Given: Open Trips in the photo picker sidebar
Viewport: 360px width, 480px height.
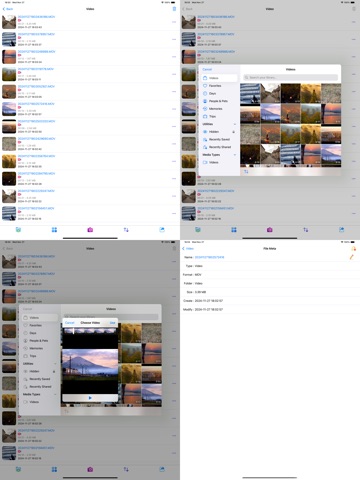Looking at the screenshot, I should click(212, 116).
